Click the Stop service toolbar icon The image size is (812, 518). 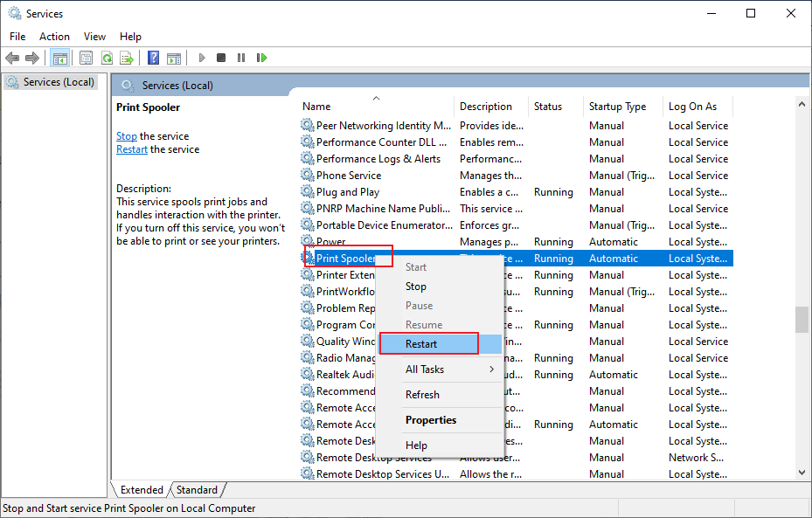tap(220, 58)
